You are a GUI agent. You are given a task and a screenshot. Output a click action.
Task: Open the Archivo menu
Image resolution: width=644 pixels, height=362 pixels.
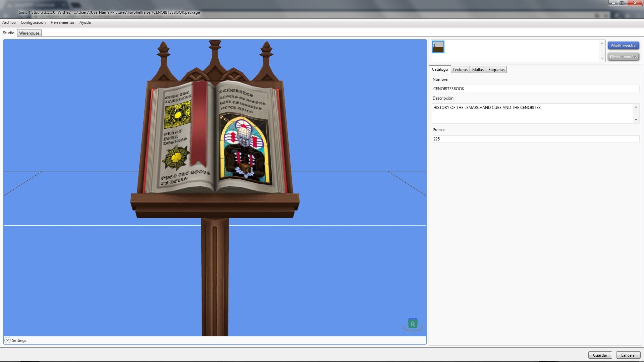[9, 22]
